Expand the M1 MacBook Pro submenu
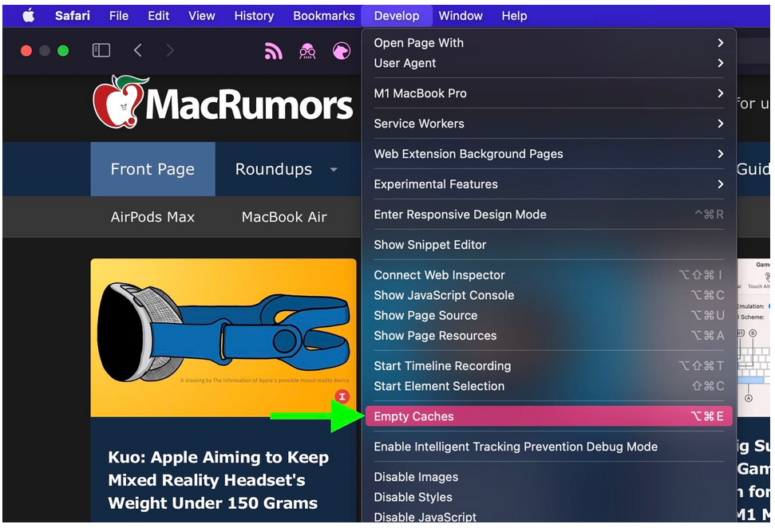Viewport: 775px width, 532px height. coord(548,93)
